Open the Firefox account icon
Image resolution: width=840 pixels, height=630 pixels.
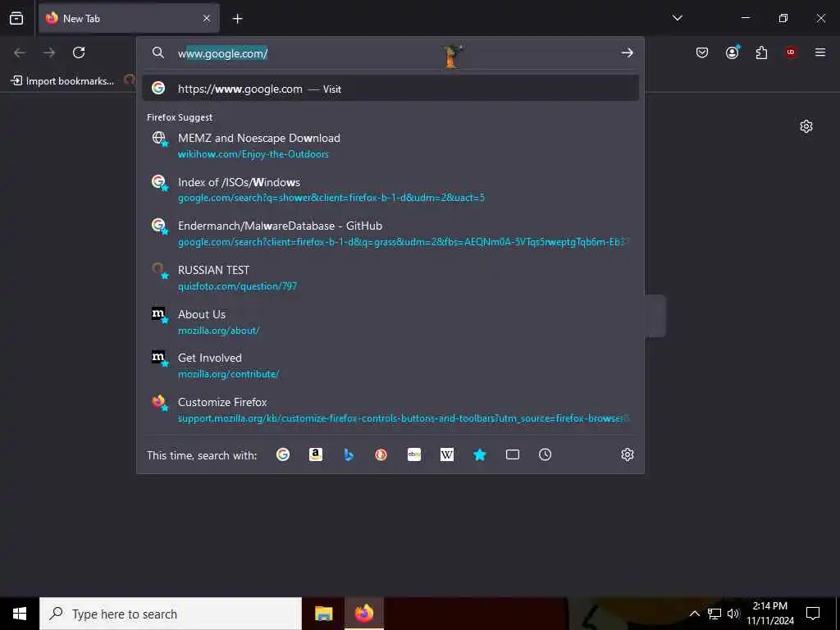coord(732,52)
